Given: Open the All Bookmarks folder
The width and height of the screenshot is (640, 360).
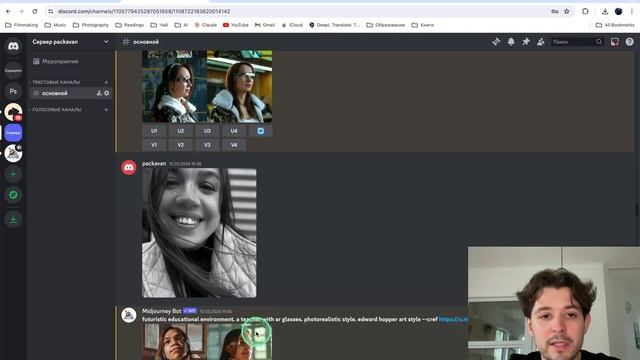Looking at the screenshot, I should pos(615,25).
